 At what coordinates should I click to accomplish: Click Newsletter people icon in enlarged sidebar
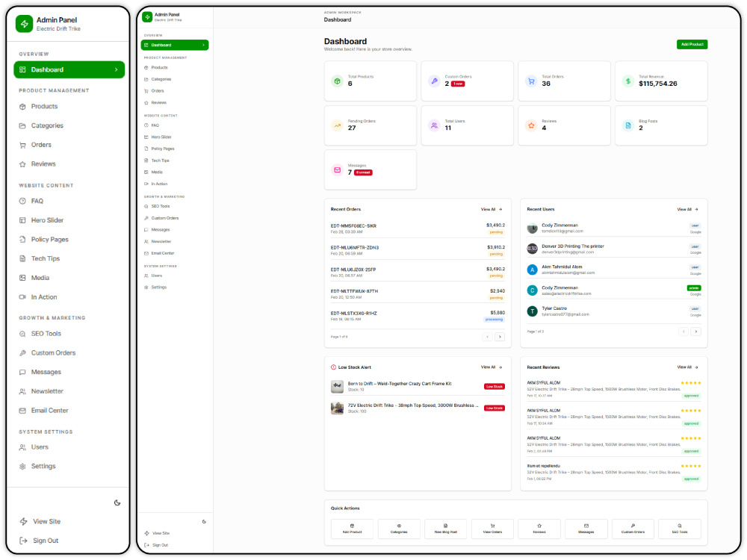[22, 391]
